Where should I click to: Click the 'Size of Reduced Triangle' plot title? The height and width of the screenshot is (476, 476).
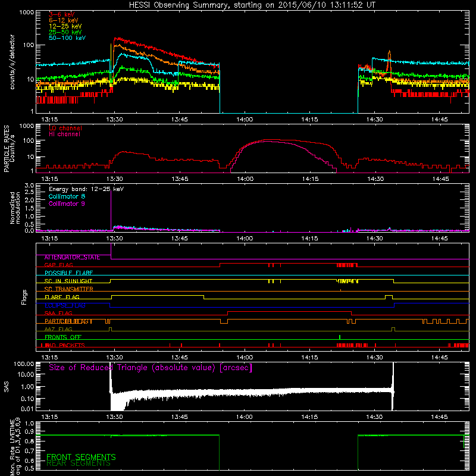pyautogui.click(x=151, y=368)
